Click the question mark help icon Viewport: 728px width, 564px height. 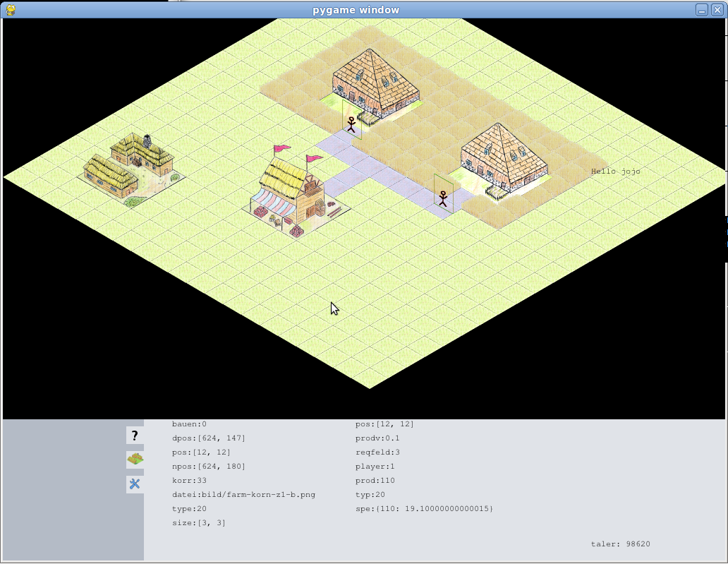click(x=135, y=436)
